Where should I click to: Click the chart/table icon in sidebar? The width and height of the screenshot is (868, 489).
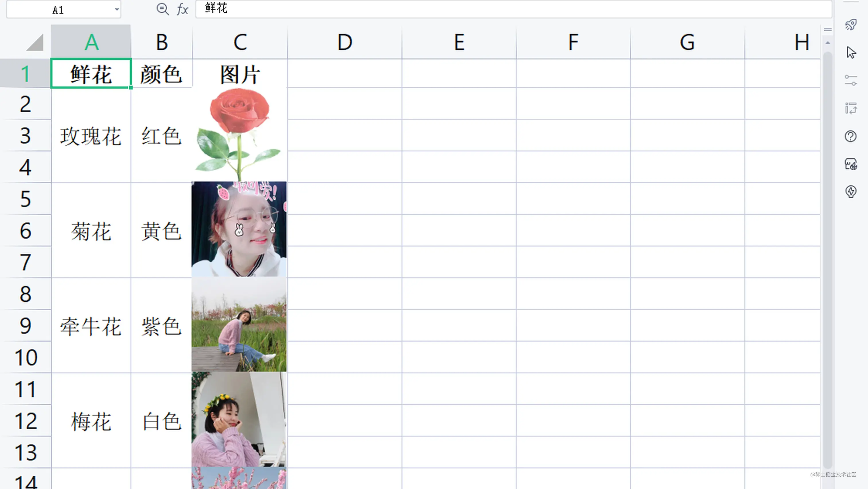coord(851,108)
